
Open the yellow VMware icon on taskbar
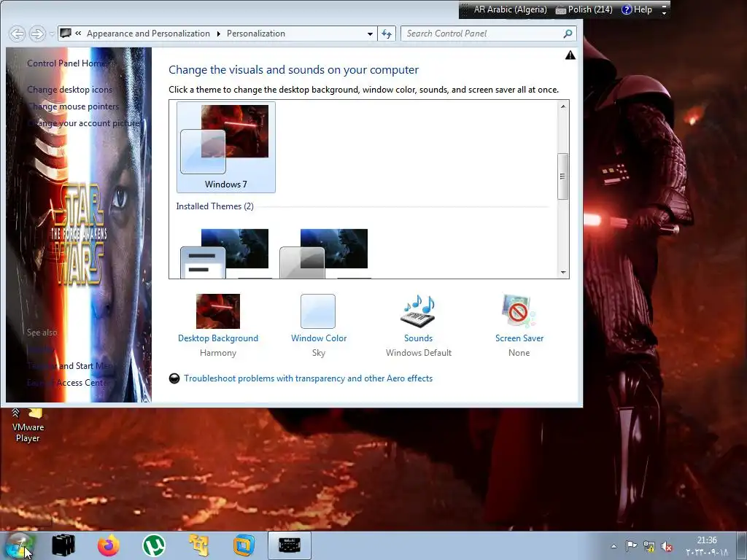tap(198, 545)
